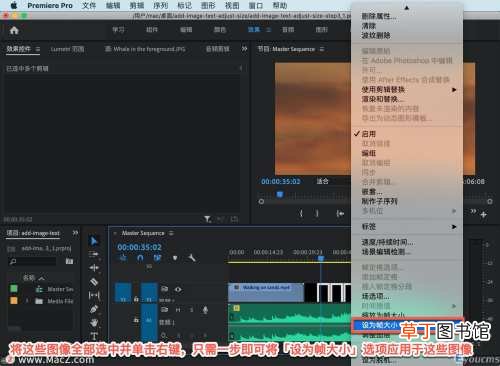Screen dimensions: 500x366
Task: Go to In point in Program monitor
Action: [340, 213]
